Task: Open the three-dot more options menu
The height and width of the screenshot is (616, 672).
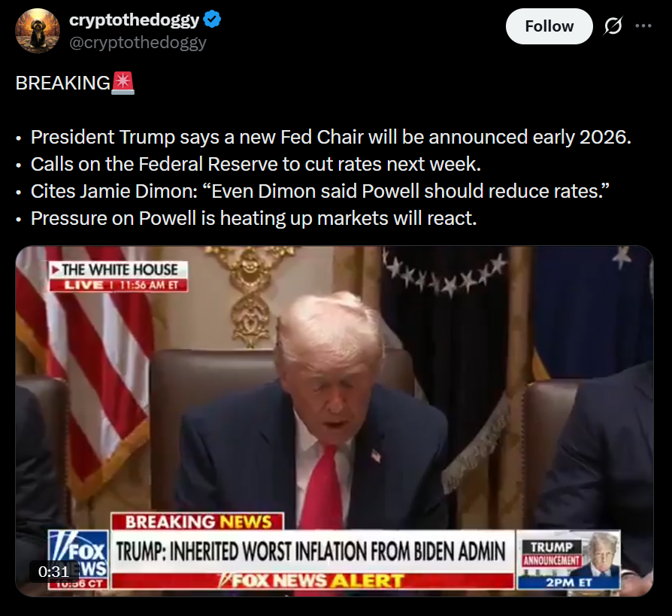Action: pos(643,26)
